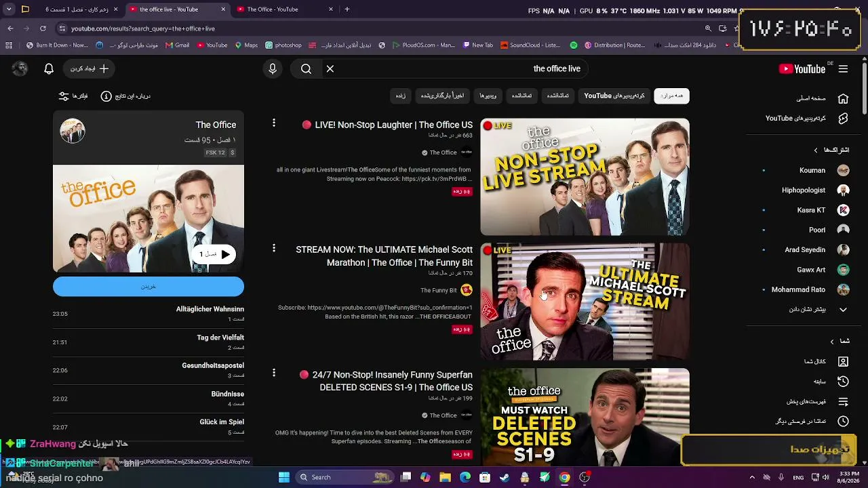868x488 pixels.
Task: Open the YouTube guide hamburger menu
Action: click(843, 68)
